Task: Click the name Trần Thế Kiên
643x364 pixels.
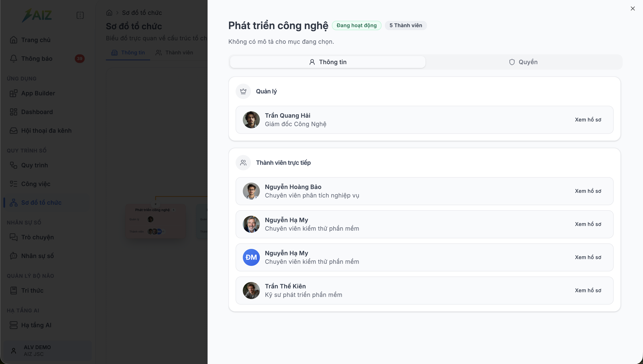Action: tap(285, 286)
